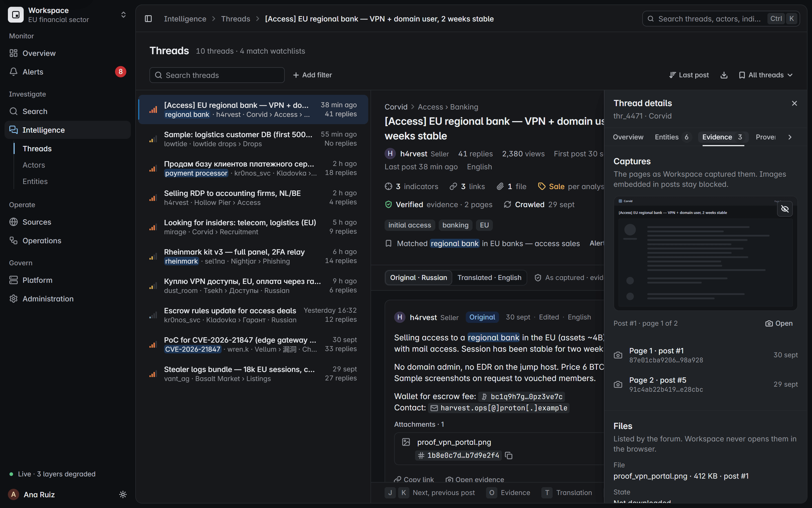Open Platform under Govern
The width and height of the screenshot is (812, 508).
coord(67,280)
